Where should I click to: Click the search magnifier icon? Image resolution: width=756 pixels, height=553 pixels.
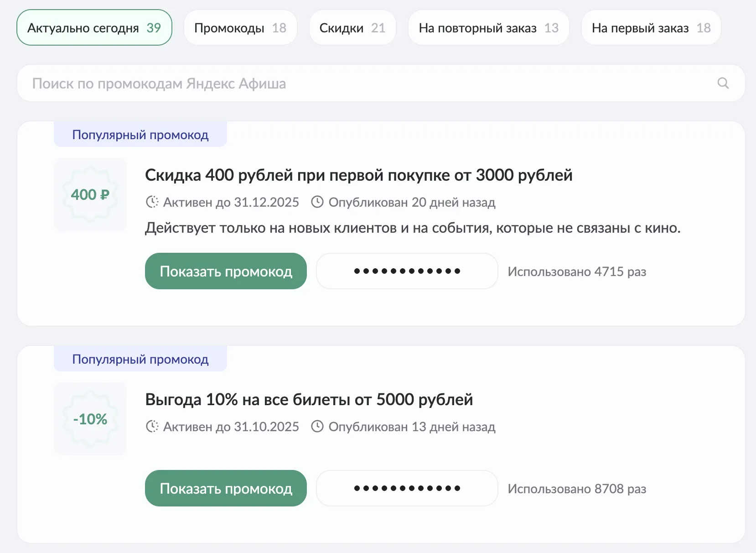[x=723, y=83]
